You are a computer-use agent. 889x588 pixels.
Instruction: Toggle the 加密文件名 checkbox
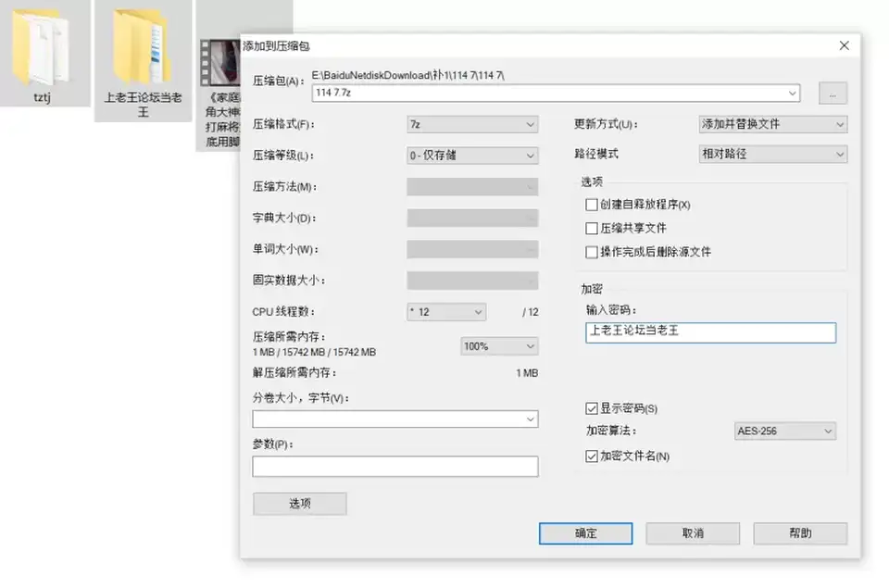592,457
